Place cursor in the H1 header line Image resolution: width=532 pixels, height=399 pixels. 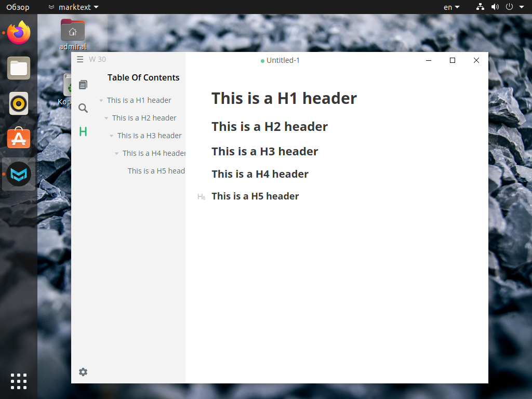(x=284, y=98)
